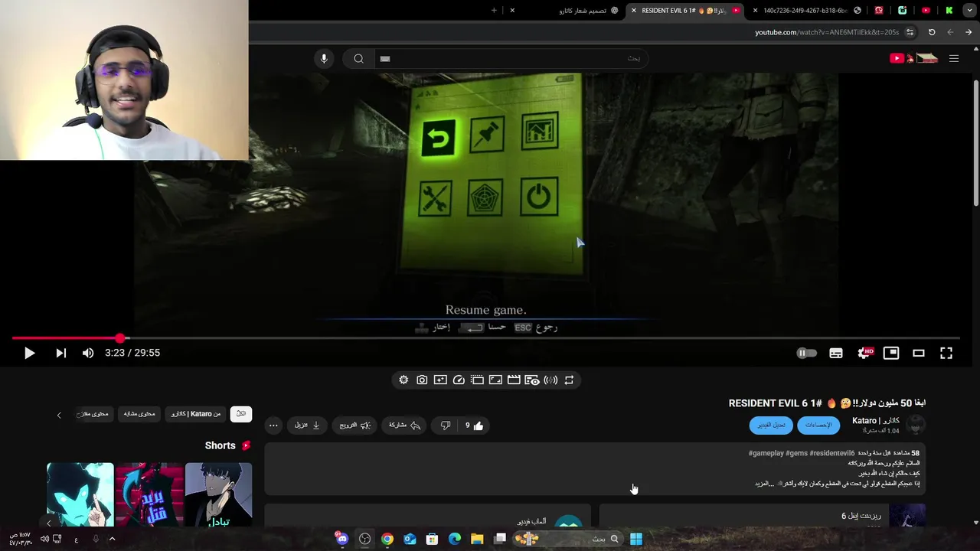This screenshot has height=551, width=980.
Task: Click the eye-window icon in extension toolbar
Action: point(532,380)
